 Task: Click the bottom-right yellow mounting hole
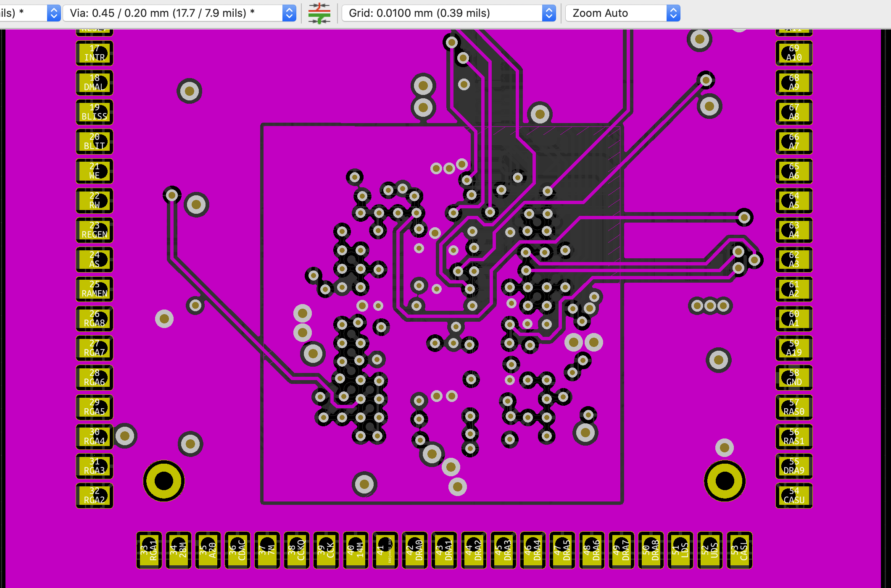tap(725, 481)
